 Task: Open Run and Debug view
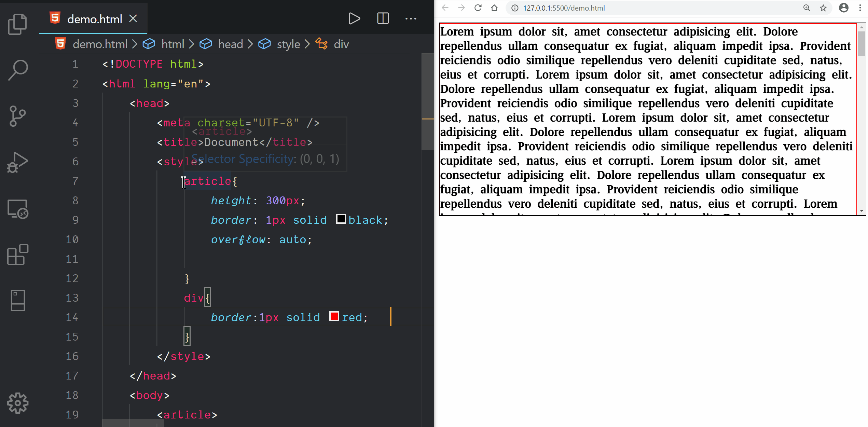coord(17,162)
